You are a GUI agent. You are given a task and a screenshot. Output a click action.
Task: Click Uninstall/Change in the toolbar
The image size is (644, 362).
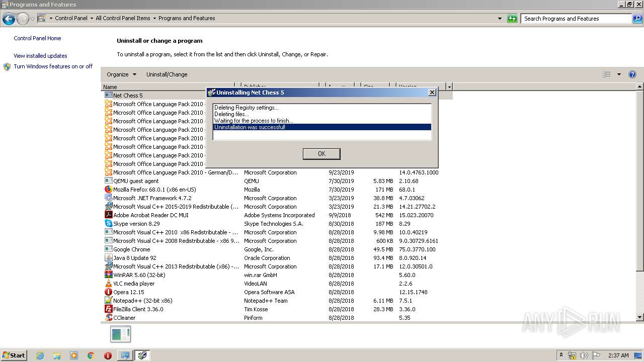coord(167,74)
